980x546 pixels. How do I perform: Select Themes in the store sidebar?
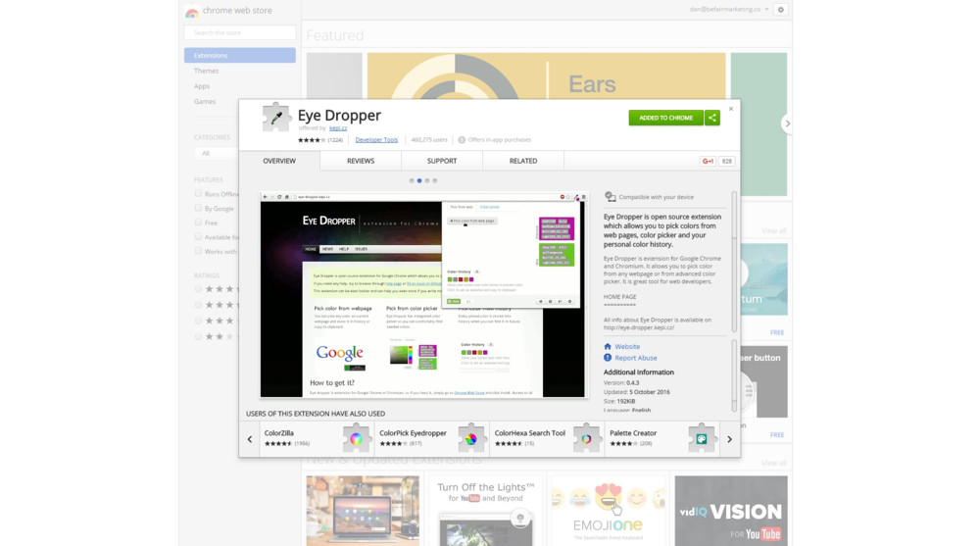(206, 71)
